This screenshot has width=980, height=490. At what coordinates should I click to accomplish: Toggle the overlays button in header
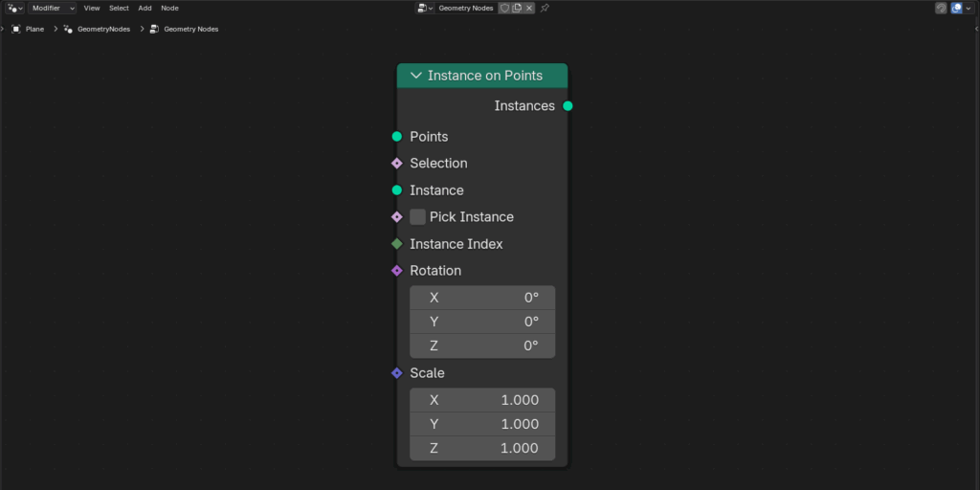[957, 8]
